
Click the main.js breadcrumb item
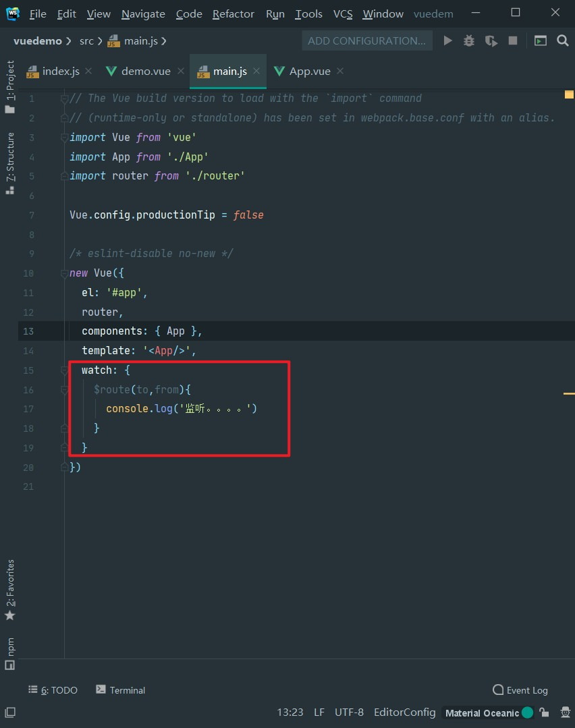[132, 41]
